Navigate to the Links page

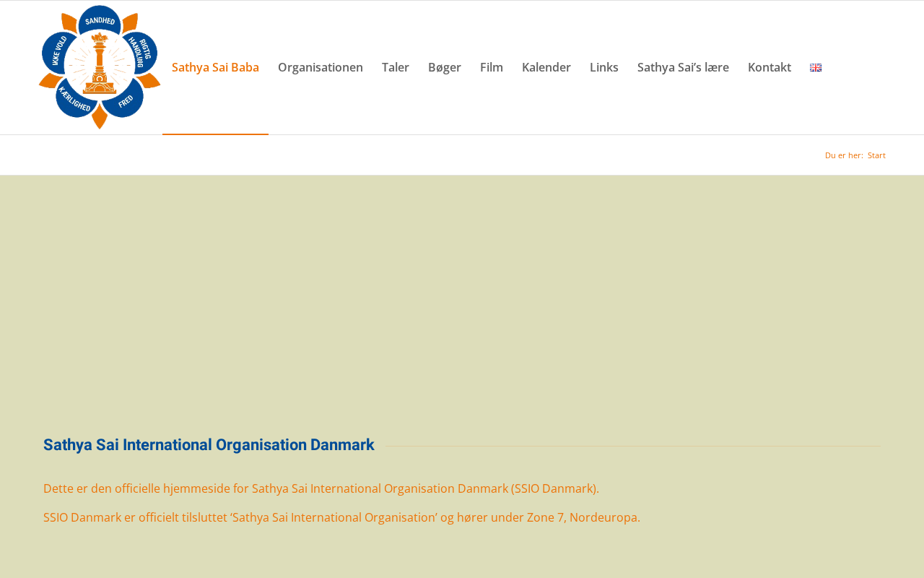click(604, 68)
